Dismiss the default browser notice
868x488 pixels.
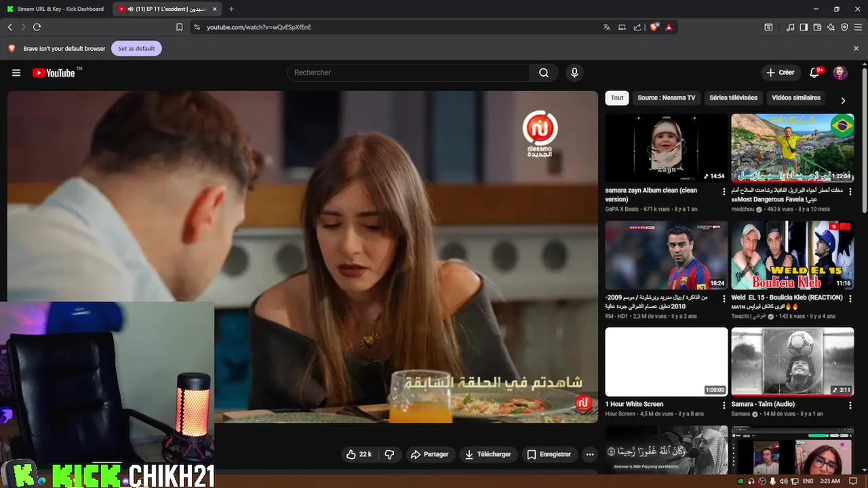click(x=856, y=48)
